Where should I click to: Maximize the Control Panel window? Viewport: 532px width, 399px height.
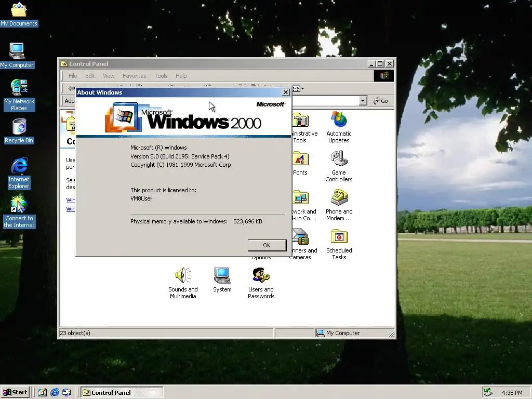tap(380, 64)
